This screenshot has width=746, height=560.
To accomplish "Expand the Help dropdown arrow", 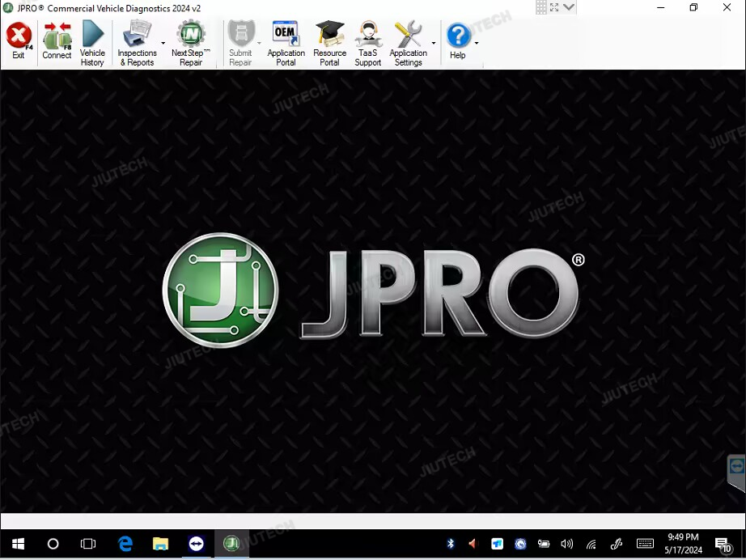I will 477,44.
